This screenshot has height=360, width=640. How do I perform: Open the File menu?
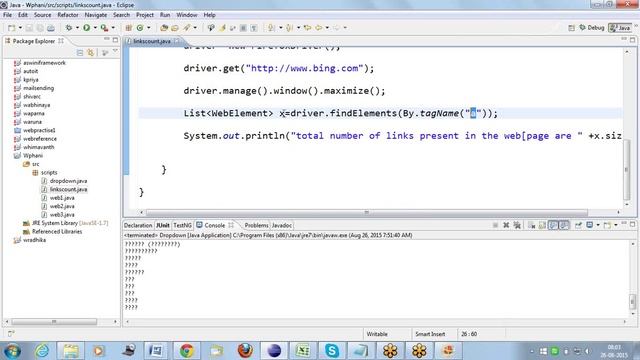7,15
